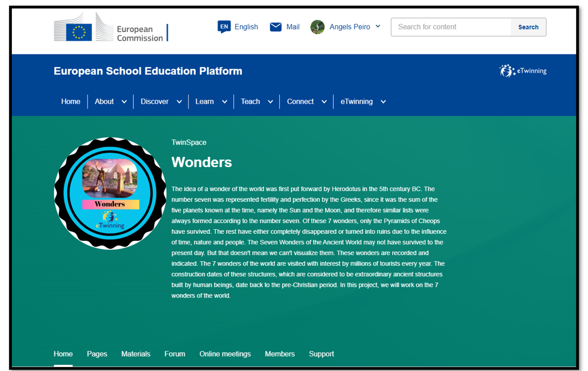Image resolution: width=588 pixels, height=371 pixels.
Task: Click the Search for content field
Action: (x=451, y=27)
